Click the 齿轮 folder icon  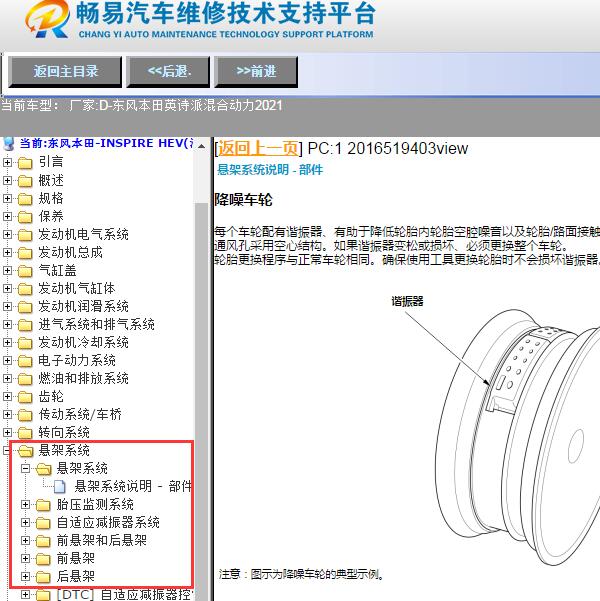(x=25, y=397)
